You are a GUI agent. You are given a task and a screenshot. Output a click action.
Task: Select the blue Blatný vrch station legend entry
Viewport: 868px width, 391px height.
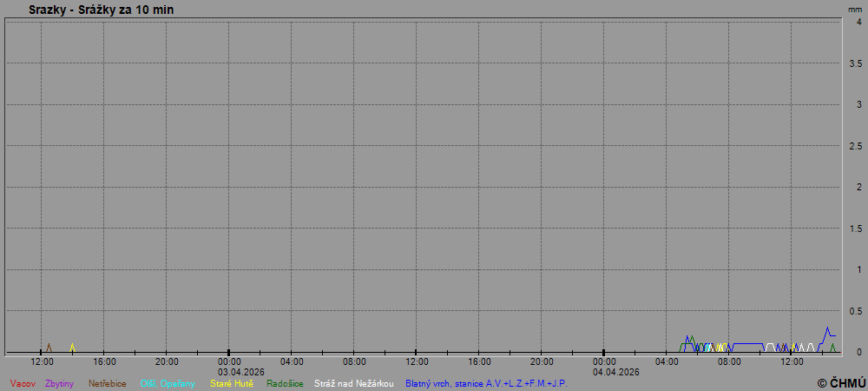(489, 383)
